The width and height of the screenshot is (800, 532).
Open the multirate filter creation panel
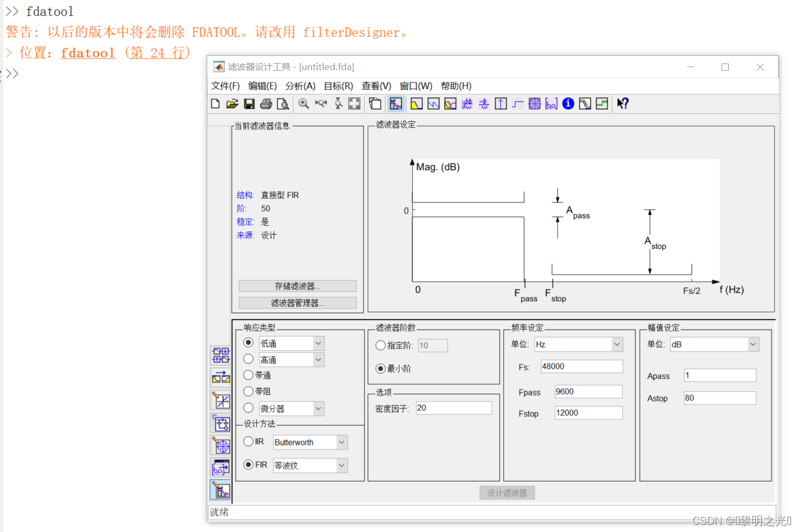coord(220,355)
